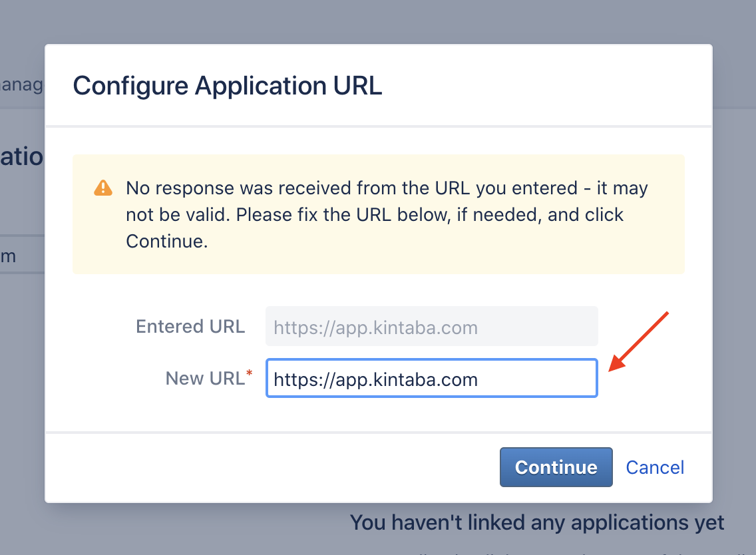The width and height of the screenshot is (756, 555).
Task: Click the greyed-out Entered URL field
Action: pos(431,326)
